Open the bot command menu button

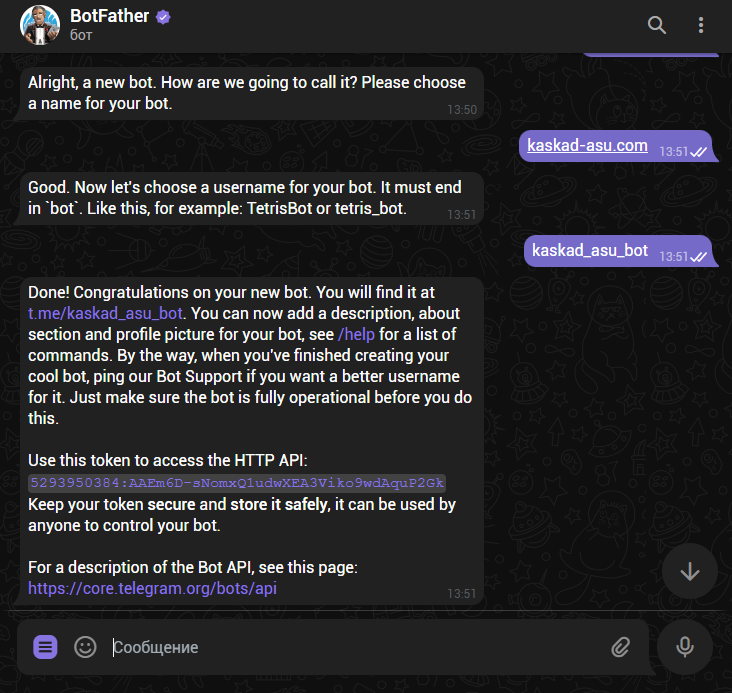[45, 647]
